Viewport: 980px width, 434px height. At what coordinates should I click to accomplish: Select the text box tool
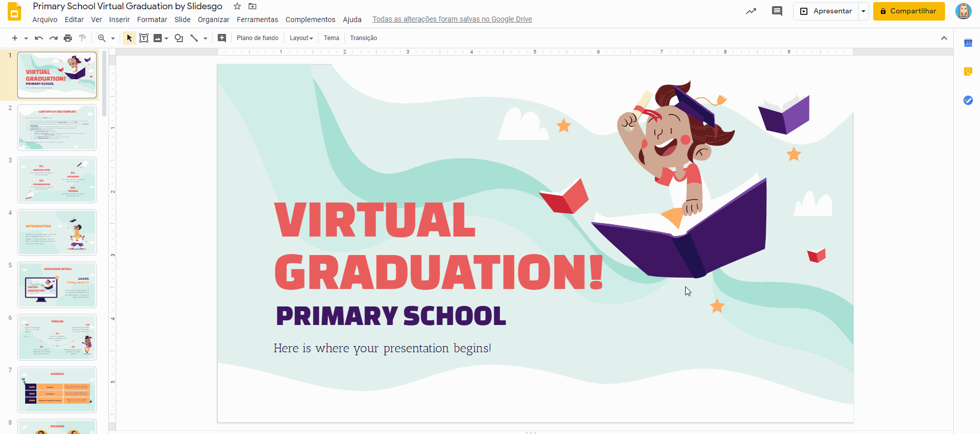coord(144,38)
